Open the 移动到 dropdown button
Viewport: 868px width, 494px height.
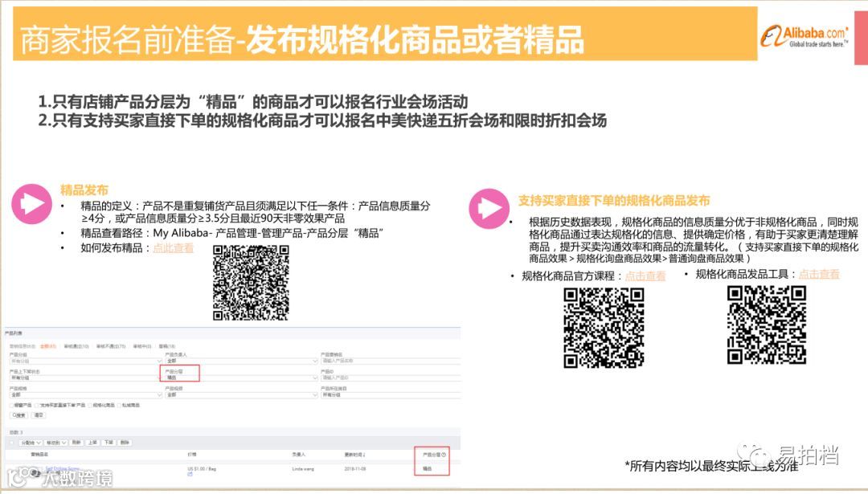[x=56, y=443]
